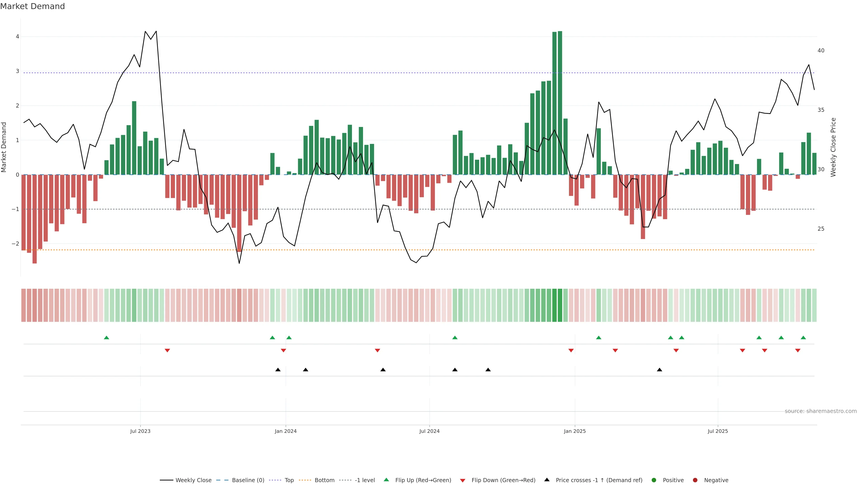Image resolution: width=868 pixels, height=488 pixels.
Task: Hide the Top dotted line via legend
Action: pos(289,480)
